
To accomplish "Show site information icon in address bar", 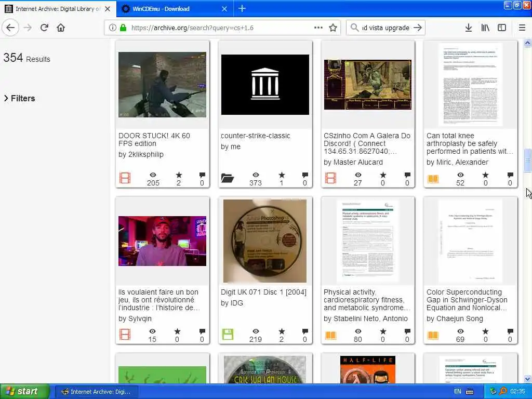I will [112, 28].
